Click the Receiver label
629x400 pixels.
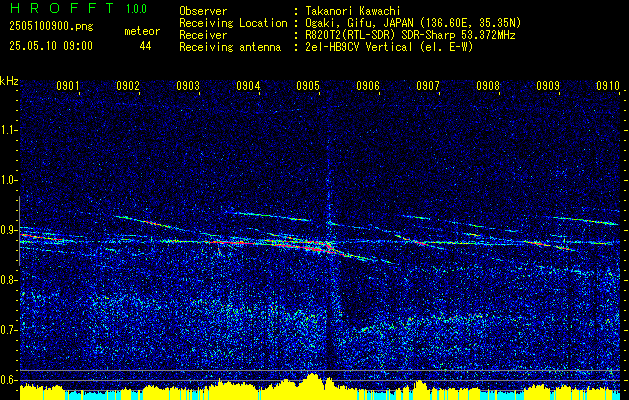point(203,35)
